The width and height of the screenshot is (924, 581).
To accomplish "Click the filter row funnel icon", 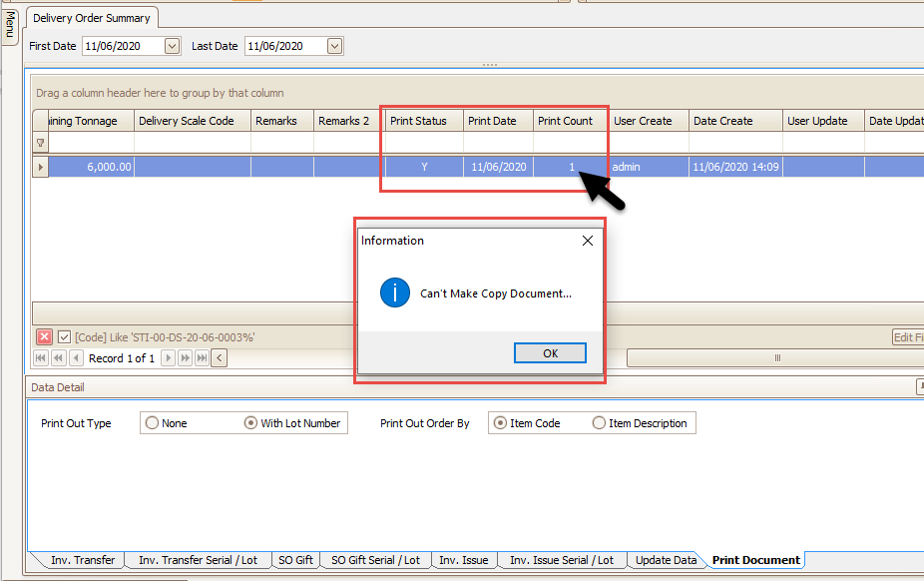I will [40, 143].
